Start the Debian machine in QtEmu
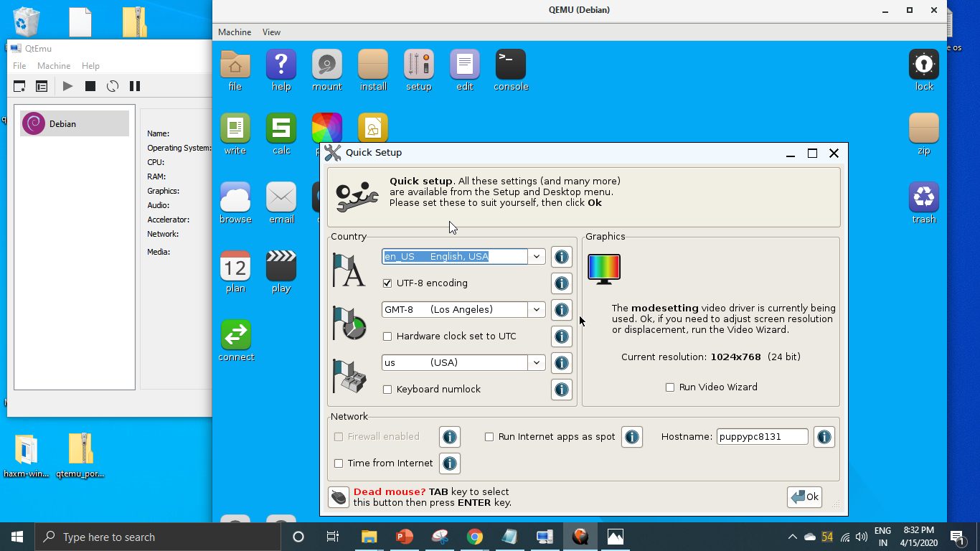Viewport: 980px width, 551px height. tap(67, 86)
